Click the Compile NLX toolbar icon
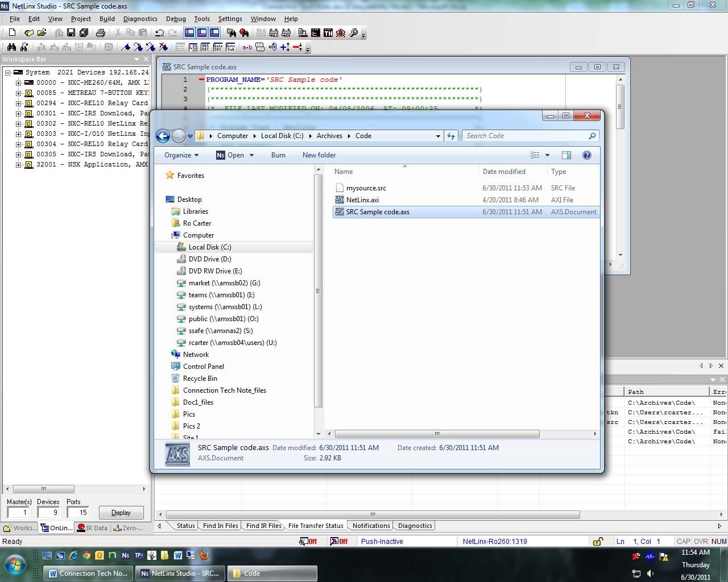 pyautogui.click(x=274, y=33)
